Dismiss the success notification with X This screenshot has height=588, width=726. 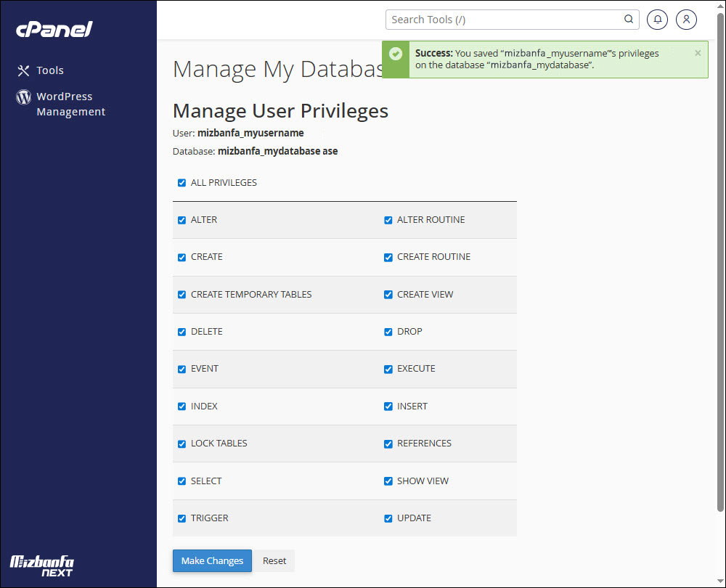(698, 53)
